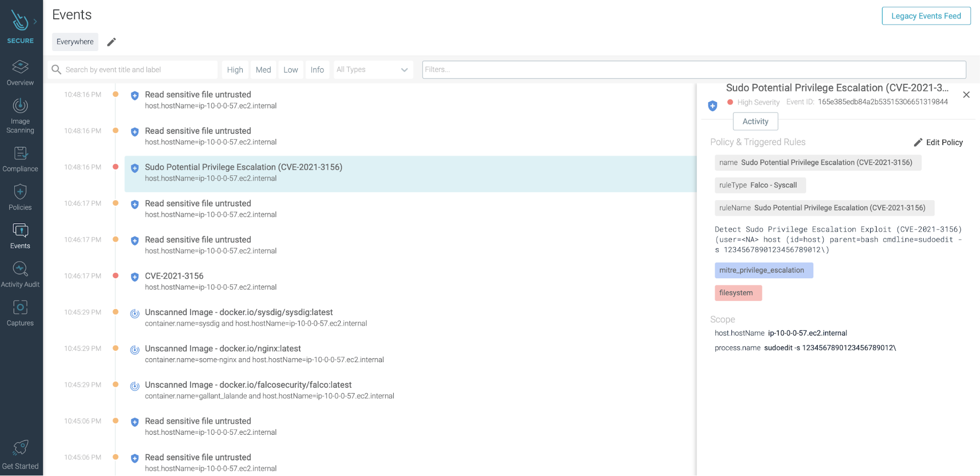The width and height of the screenshot is (980, 476).
Task: Toggle the High severity filter
Action: (235, 70)
